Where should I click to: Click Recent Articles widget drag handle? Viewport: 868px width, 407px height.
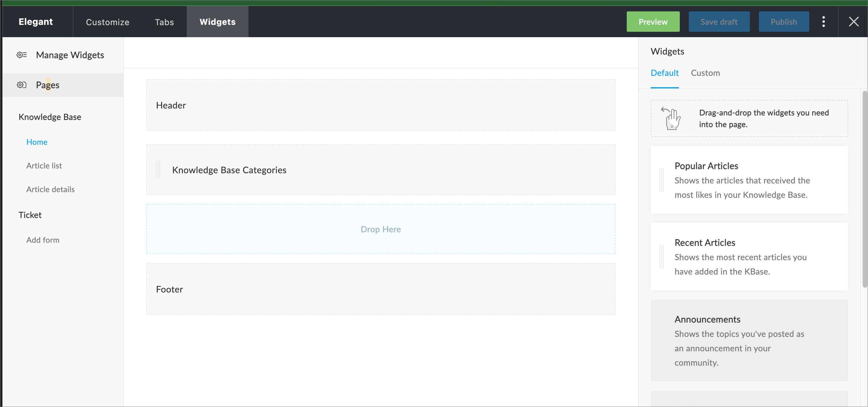(661, 257)
